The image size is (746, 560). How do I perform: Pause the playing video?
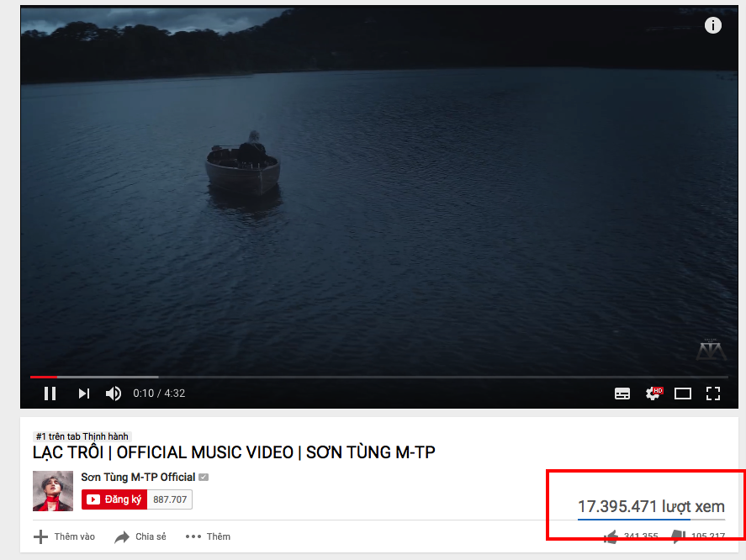[50, 394]
